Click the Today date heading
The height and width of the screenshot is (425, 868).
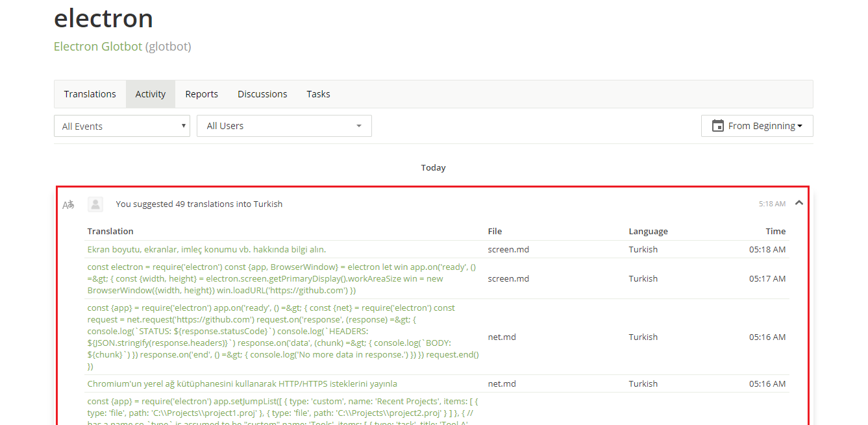[x=433, y=167]
